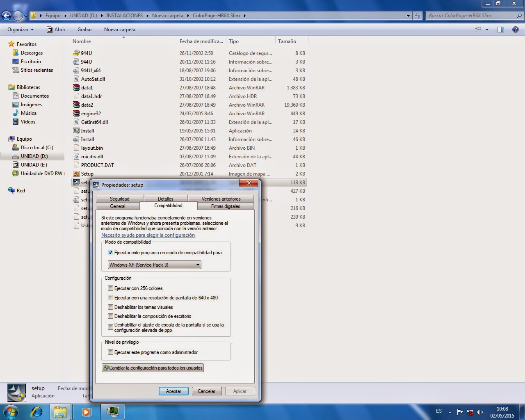The image size is (525, 420).
Task: Switch to the General tab
Action: [118, 206]
